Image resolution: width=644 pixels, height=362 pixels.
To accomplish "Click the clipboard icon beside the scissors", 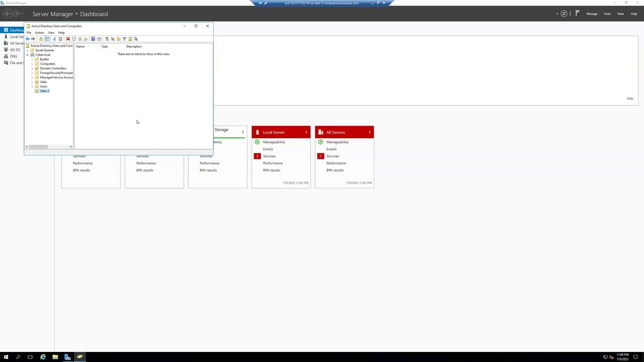I will click(x=60, y=39).
